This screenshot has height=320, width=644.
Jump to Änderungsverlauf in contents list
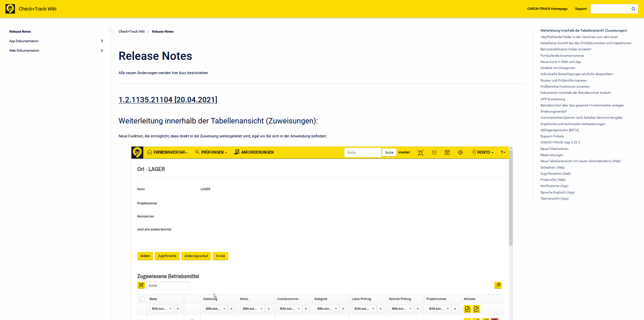(x=553, y=112)
